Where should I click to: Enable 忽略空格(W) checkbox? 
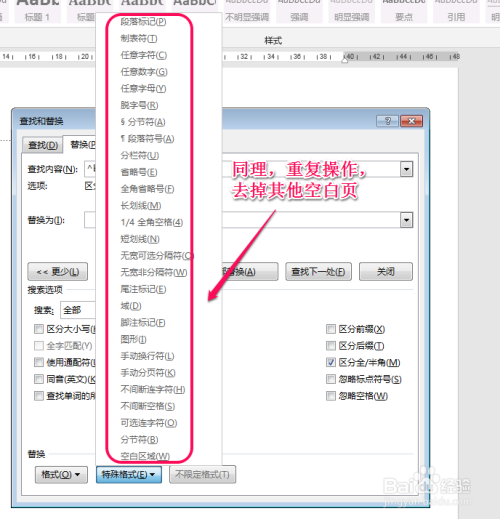click(331, 396)
